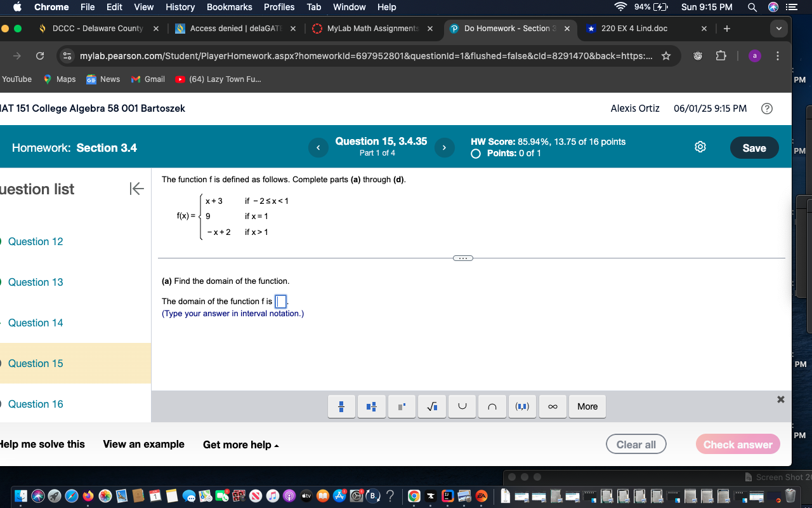
Task: Open Question 13 from the question list
Action: 35,282
